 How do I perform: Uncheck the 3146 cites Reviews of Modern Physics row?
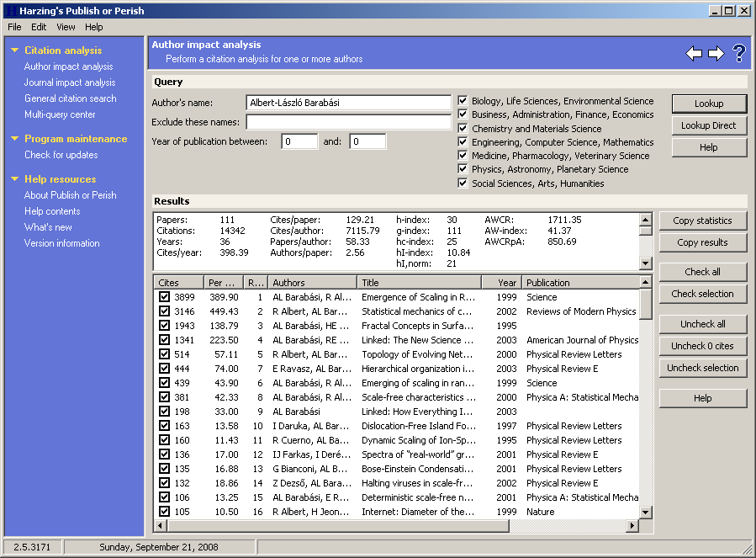(x=165, y=311)
